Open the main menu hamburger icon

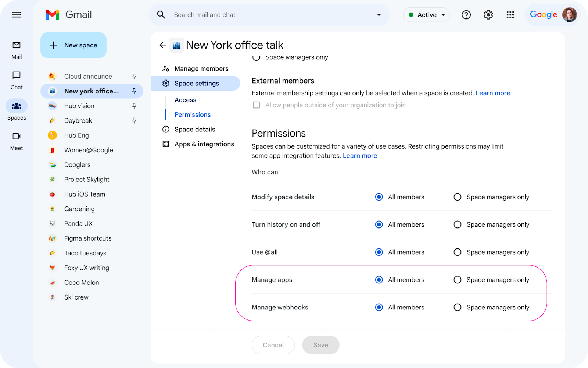point(17,15)
